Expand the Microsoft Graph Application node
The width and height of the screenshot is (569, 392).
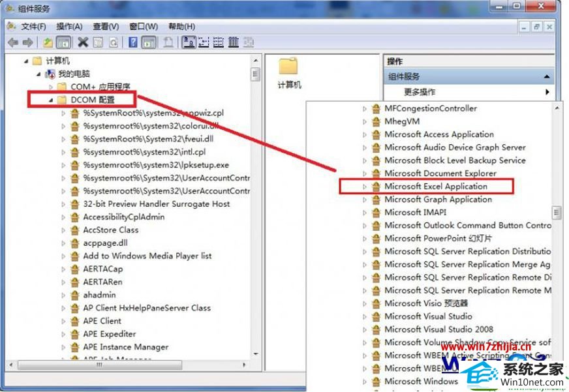tap(365, 200)
